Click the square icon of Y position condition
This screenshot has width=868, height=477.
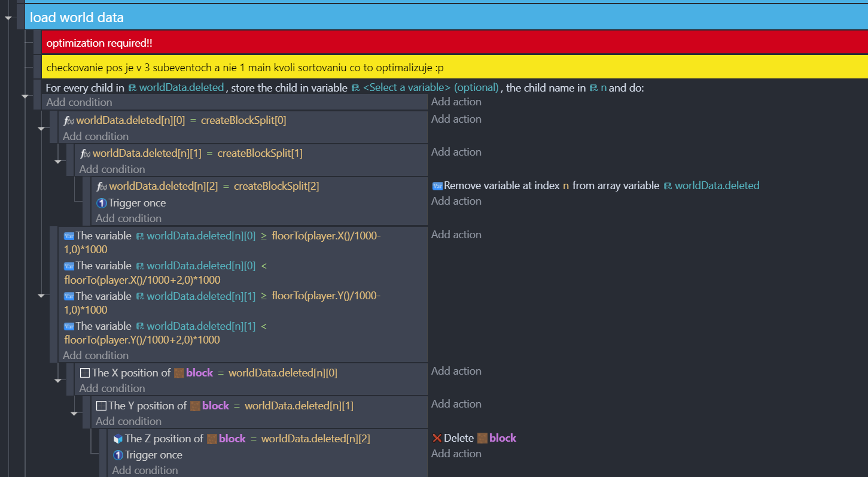click(101, 406)
